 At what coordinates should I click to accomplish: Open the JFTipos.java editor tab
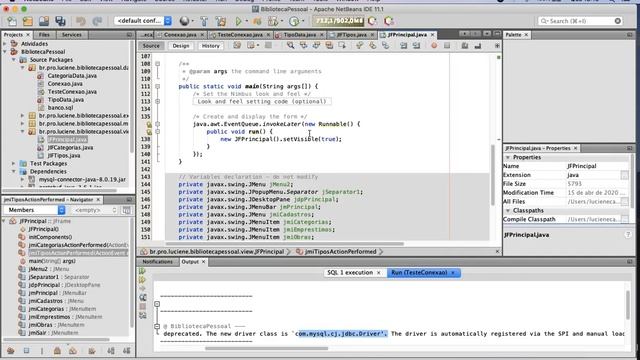coord(351,35)
